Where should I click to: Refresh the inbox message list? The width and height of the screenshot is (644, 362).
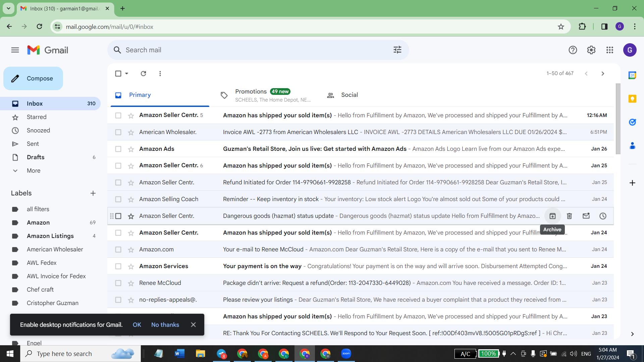point(143,73)
